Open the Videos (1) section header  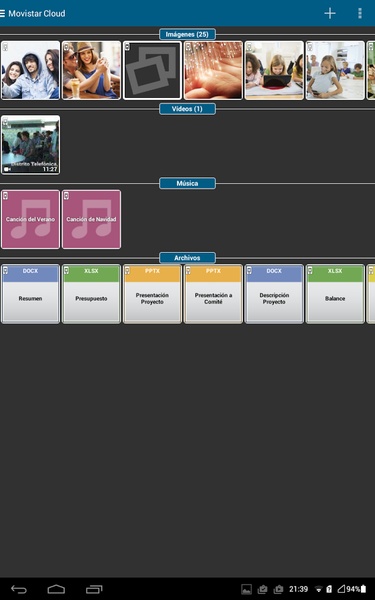[x=187, y=109]
